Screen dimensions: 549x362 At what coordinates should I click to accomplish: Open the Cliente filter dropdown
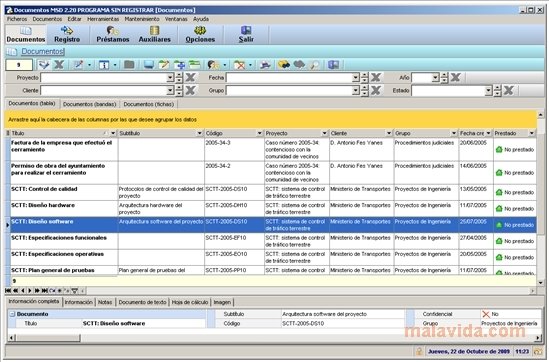click(170, 91)
